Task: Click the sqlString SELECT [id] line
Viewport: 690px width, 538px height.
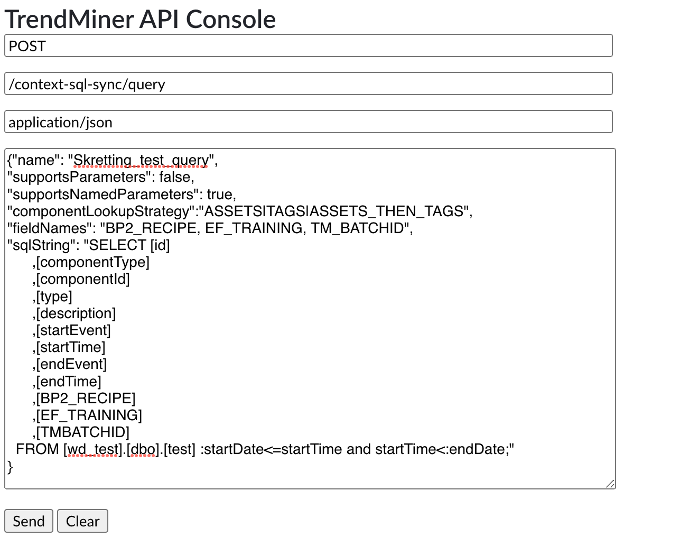Action: click(88, 245)
